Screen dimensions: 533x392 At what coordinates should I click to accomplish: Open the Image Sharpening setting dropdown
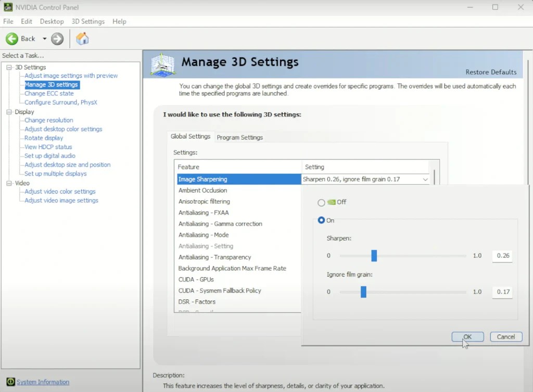pos(426,179)
